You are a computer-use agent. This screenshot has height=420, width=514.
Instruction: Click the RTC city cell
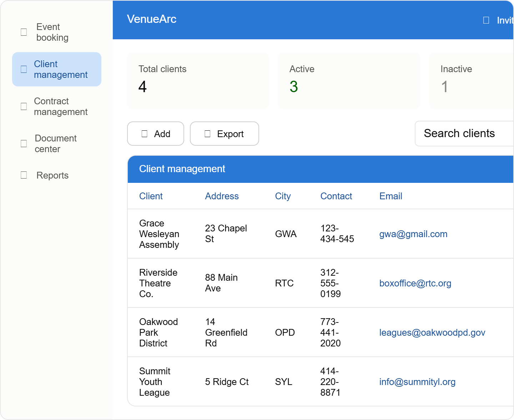tap(284, 283)
